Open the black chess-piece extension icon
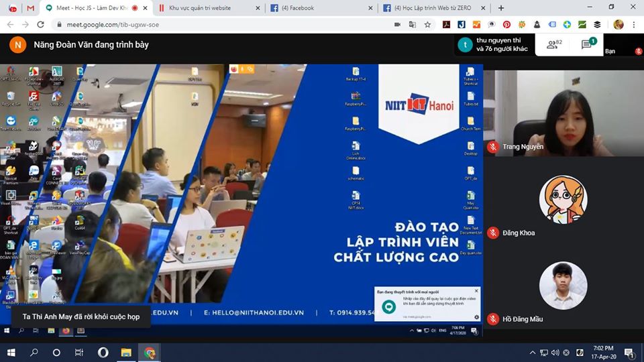The width and height of the screenshot is (644, 362). pyautogui.click(x=537, y=25)
